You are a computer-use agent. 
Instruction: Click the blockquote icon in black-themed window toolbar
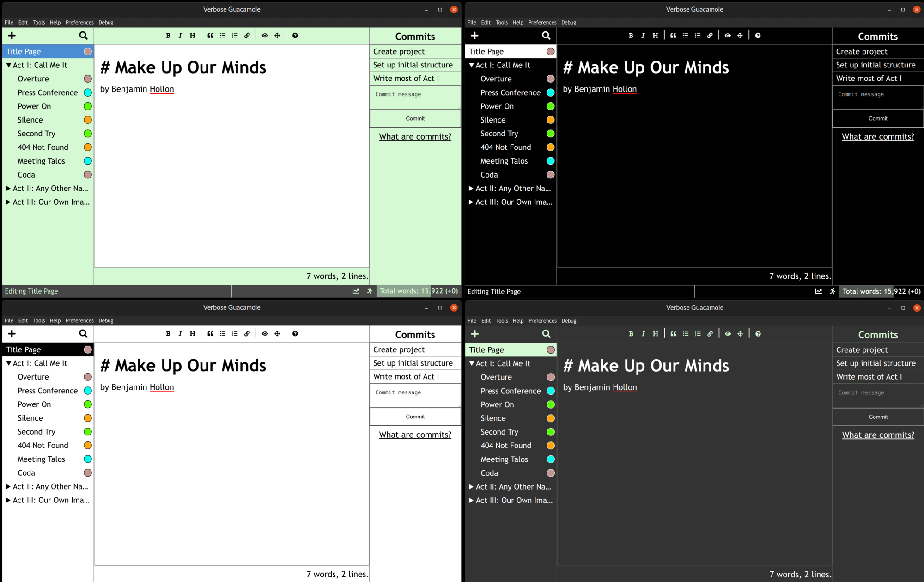[673, 36]
